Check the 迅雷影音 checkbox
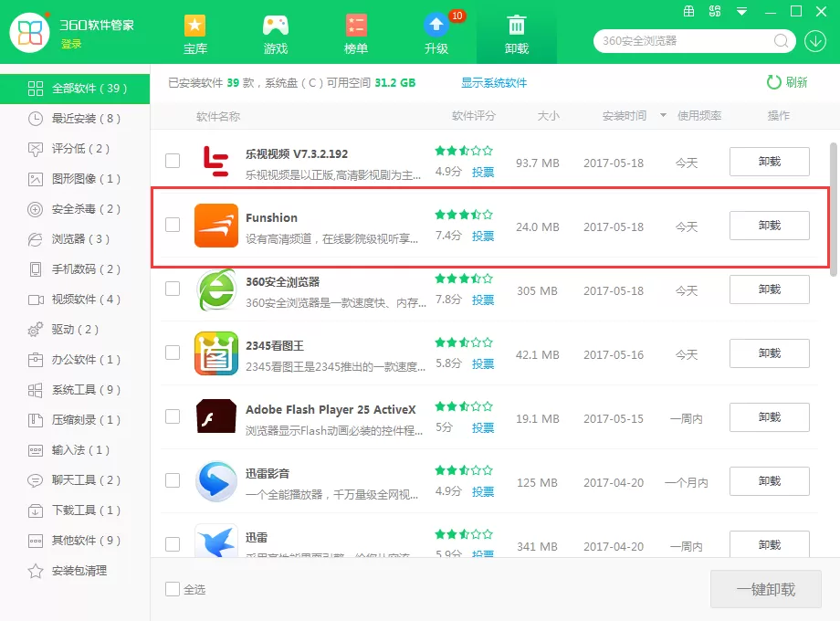Viewport: 840px width, 621px height. (173, 480)
